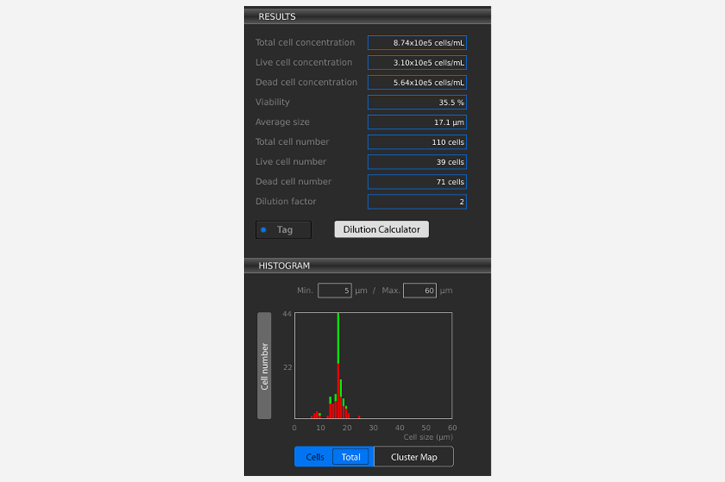The height and width of the screenshot is (482, 725).
Task: Click the Cell size (µm) axis caption
Action: click(x=428, y=437)
